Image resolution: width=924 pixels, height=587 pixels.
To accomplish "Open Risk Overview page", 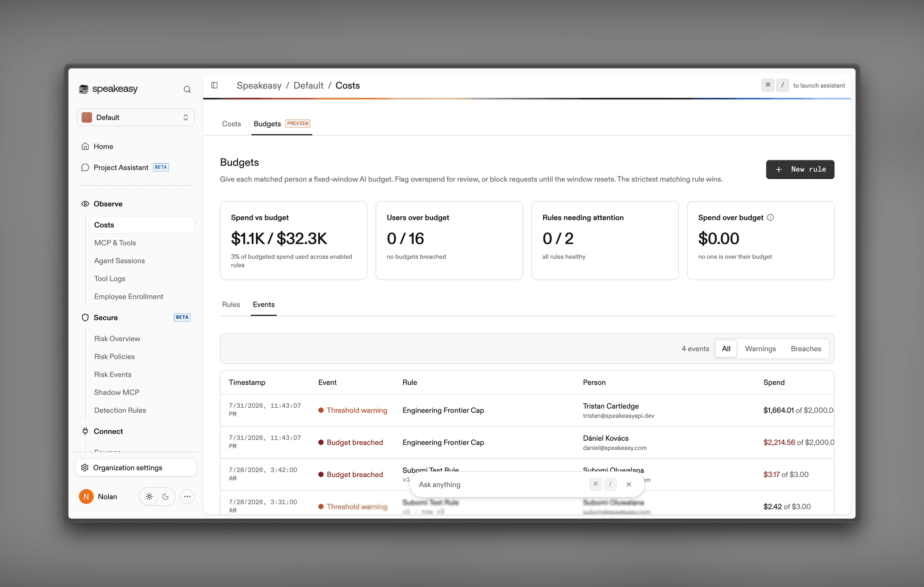I will (117, 339).
